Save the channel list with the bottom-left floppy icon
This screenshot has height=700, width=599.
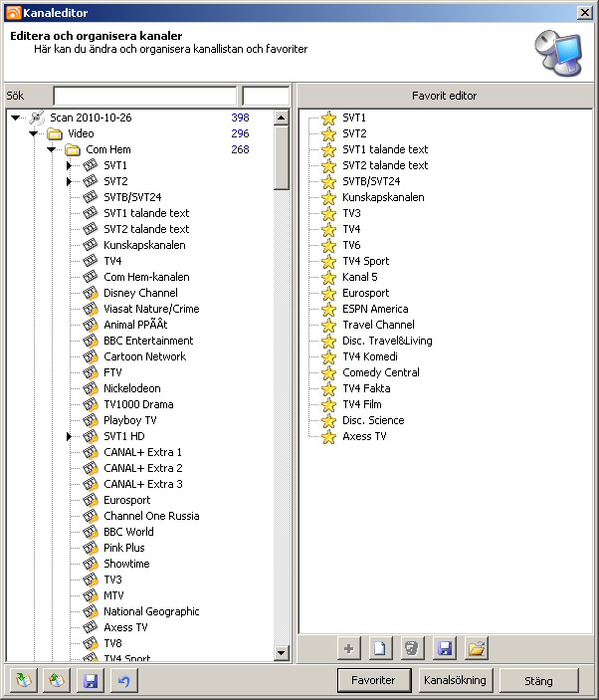(x=91, y=680)
